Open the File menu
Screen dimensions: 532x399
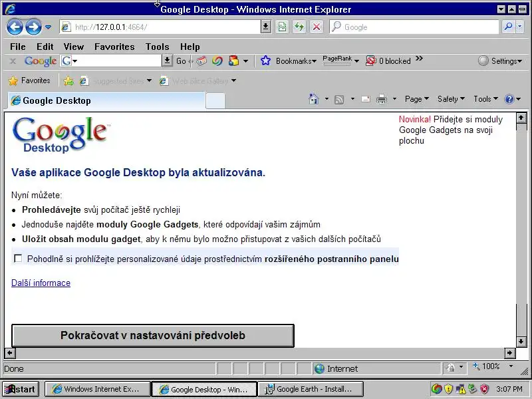18,47
